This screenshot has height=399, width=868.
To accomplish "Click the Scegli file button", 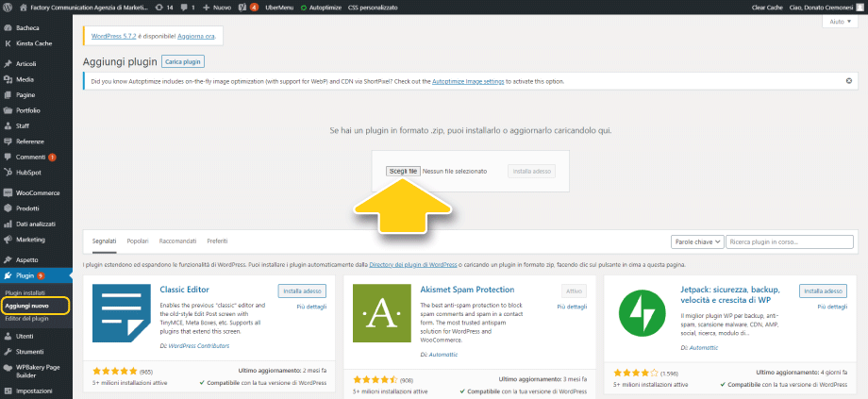I will 403,171.
